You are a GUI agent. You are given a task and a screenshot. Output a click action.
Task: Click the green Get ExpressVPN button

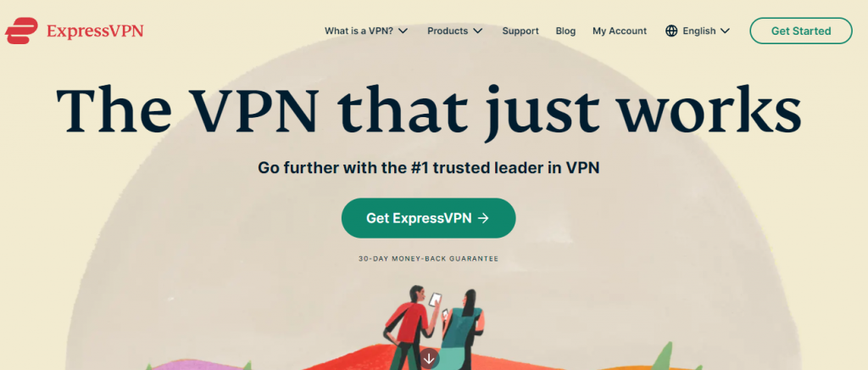tap(428, 218)
